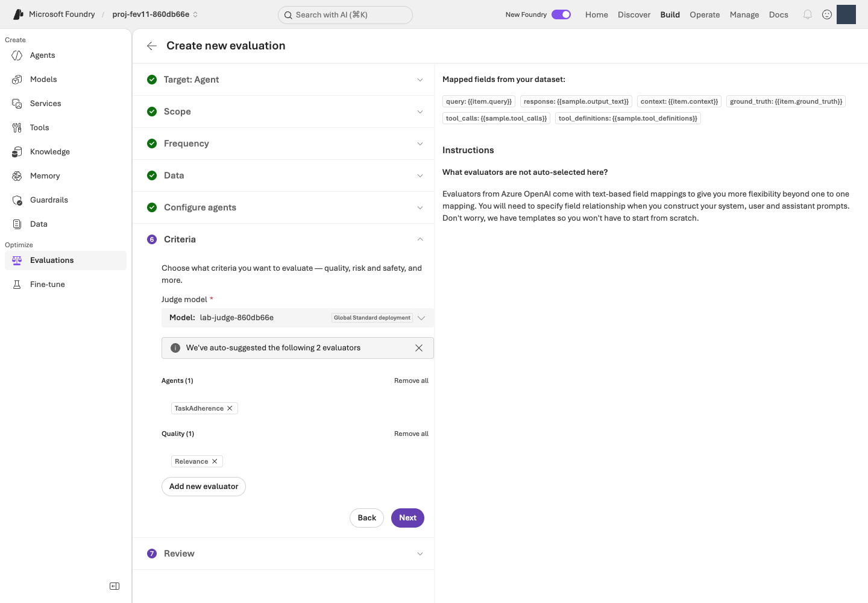868x603 pixels.
Task: Click the Services sidebar icon
Action: coord(17,104)
